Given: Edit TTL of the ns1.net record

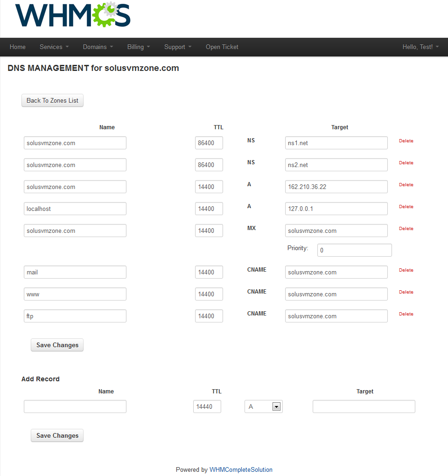Looking at the screenshot, I should click(x=209, y=143).
